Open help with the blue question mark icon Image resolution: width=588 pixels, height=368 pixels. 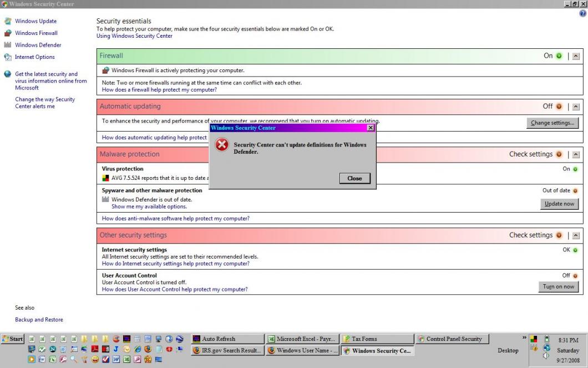pyautogui.click(x=582, y=13)
